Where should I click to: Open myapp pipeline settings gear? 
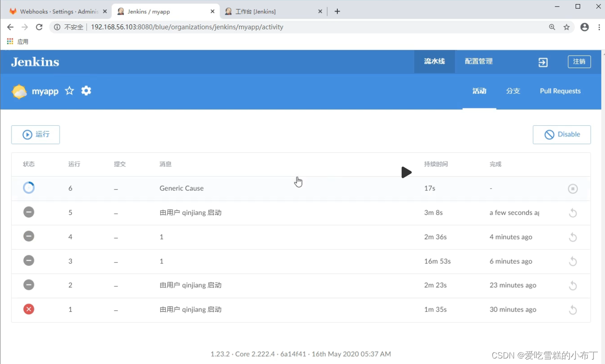point(86,91)
